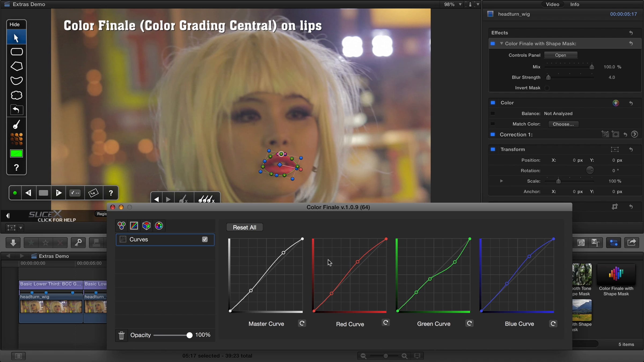This screenshot has width=644, height=362.
Task: Enable the Match Color checkbox
Action: click(493, 124)
